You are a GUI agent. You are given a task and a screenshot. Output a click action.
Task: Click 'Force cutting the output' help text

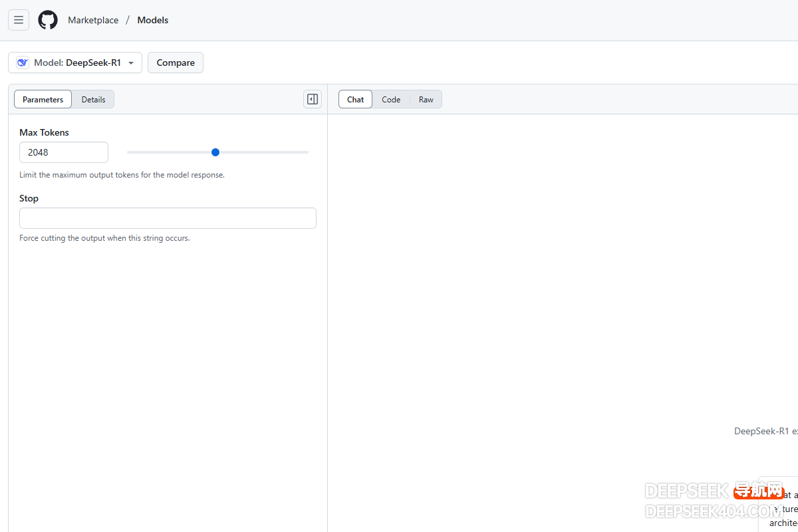point(105,238)
